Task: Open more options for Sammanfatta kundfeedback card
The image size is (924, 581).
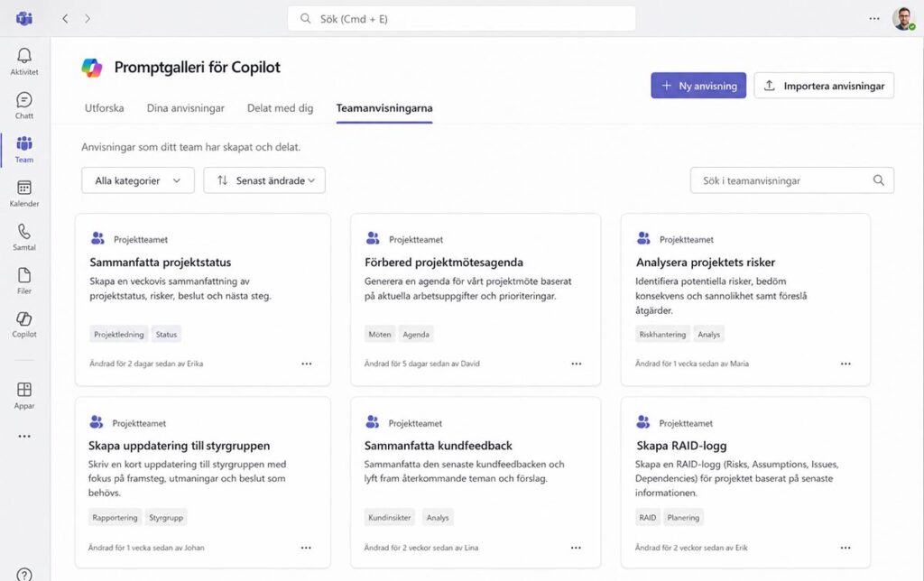Action: [x=576, y=548]
